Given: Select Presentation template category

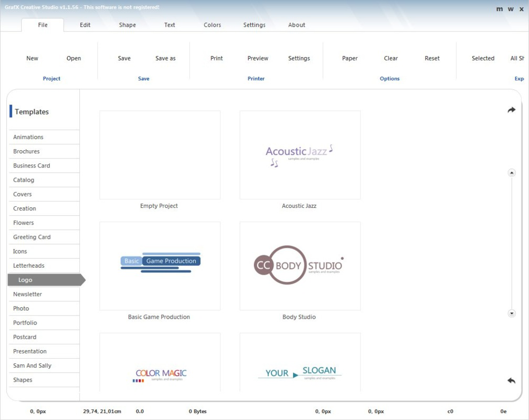Looking at the screenshot, I should (x=44, y=351).
